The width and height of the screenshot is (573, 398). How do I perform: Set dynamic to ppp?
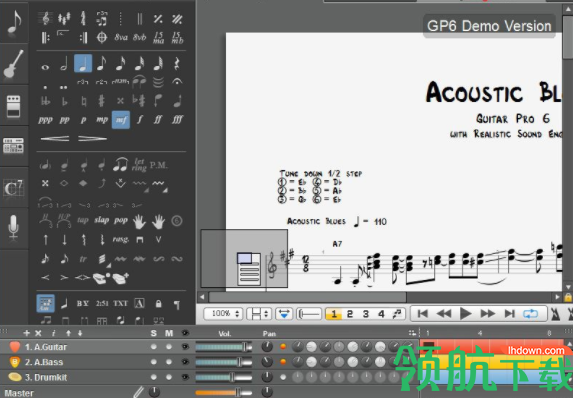coord(45,120)
